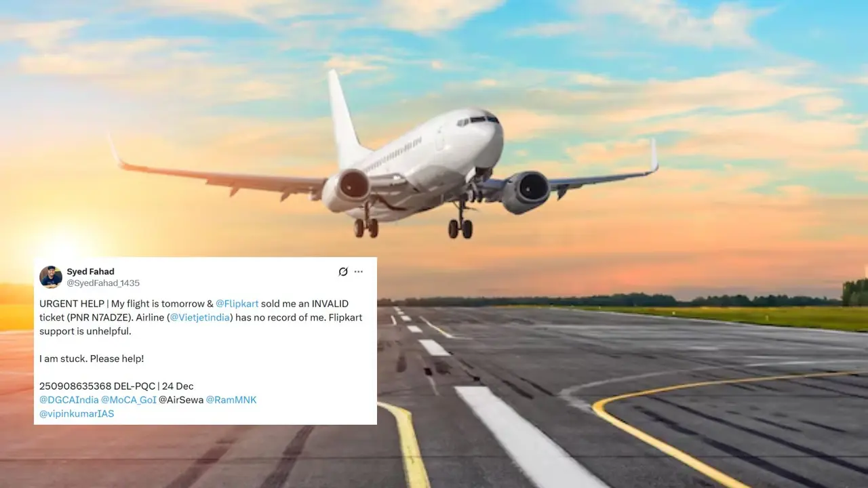Screen dimensions: 868x488
Task: Click the booking line '250908635368 DEL-PQC'
Action: pyautogui.click(x=97, y=386)
